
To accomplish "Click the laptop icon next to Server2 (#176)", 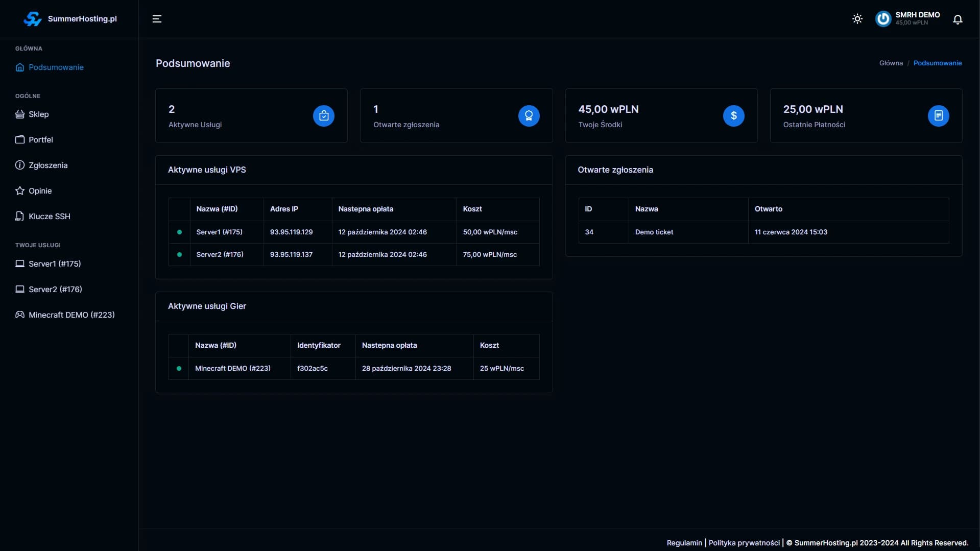I will click(20, 290).
